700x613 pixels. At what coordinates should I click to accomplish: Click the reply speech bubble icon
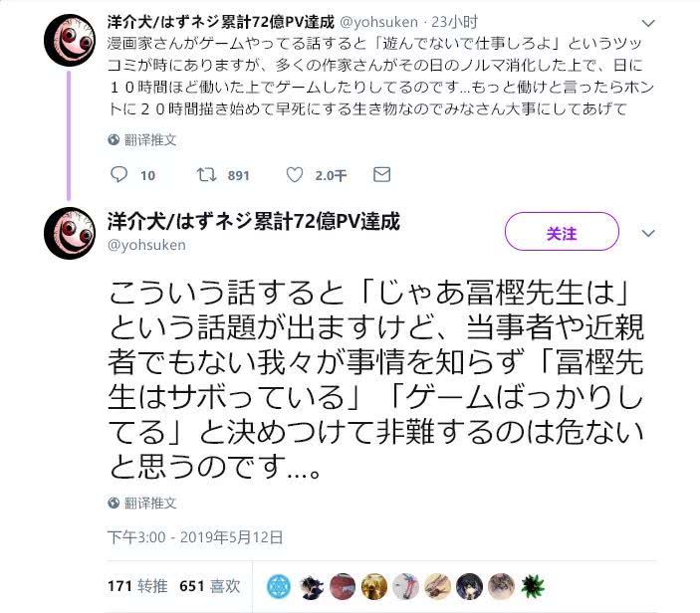[x=118, y=174]
